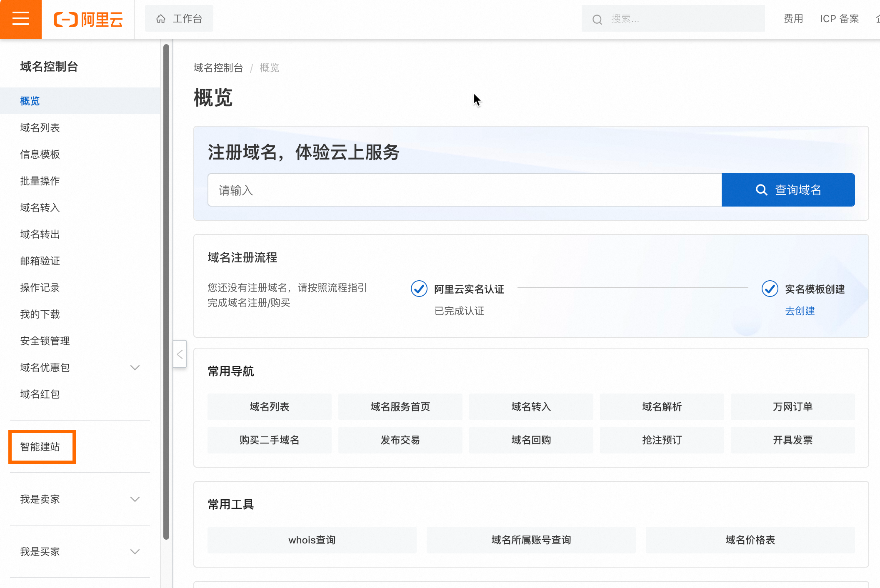This screenshot has width=880, height=588.
Task: Go to 域名转入 in the sidebar
Action: 80,207
